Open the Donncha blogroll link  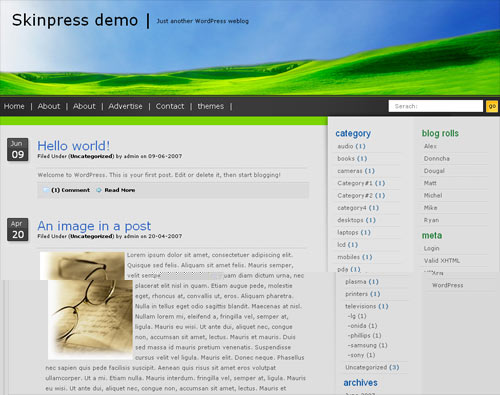(437, 159)
